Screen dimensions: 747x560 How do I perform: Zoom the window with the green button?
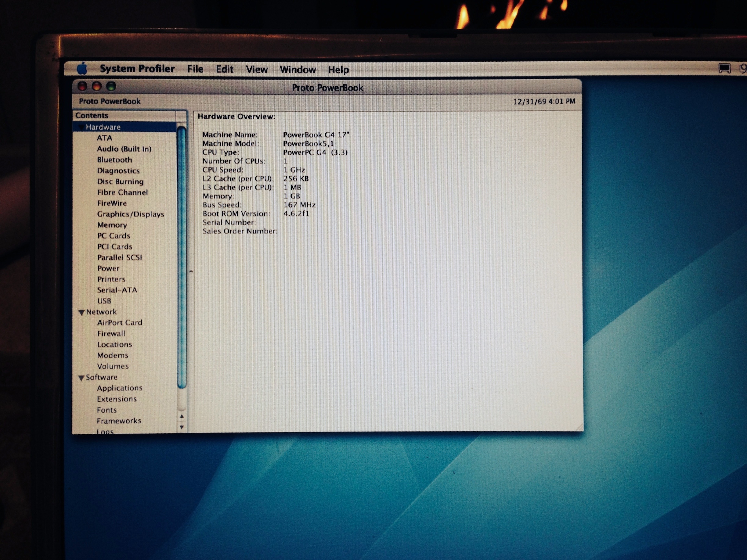click(x=111, y=86)
